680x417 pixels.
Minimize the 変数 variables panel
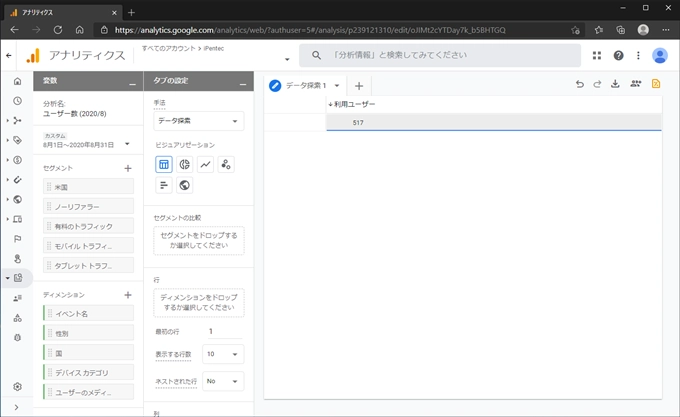point(133,84)
